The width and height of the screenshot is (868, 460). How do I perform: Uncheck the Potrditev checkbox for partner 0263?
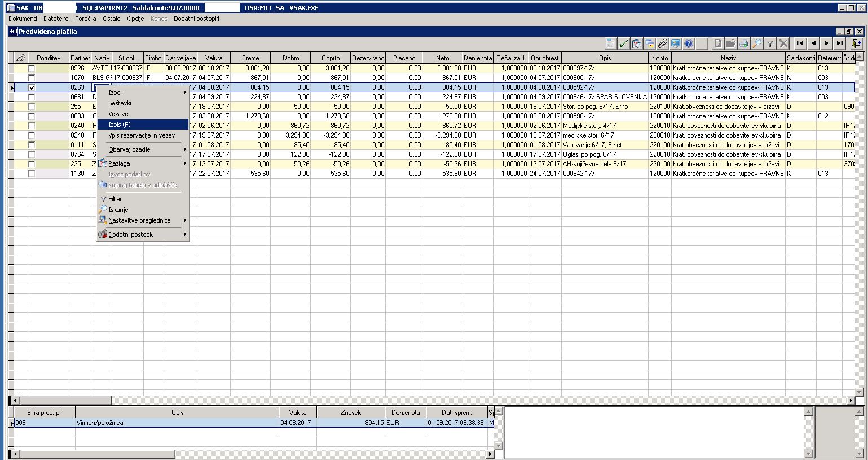[x=32, y=87]
